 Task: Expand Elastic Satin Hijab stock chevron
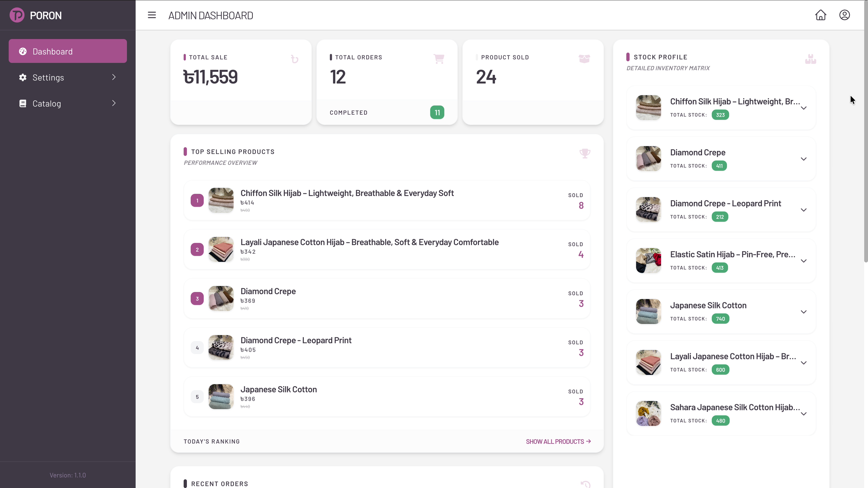tap(804, 261)
